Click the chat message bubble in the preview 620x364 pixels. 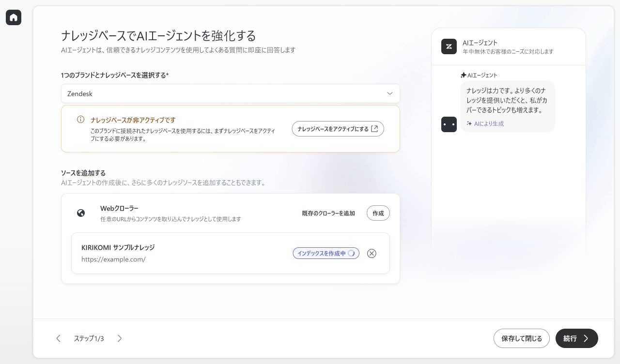click(508, 106)
